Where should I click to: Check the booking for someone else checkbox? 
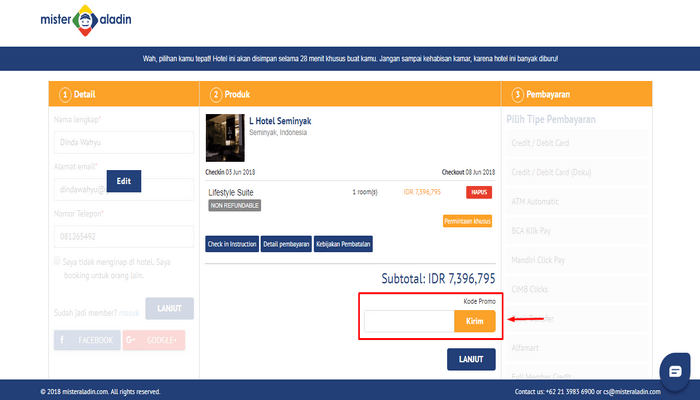(58, 262)
